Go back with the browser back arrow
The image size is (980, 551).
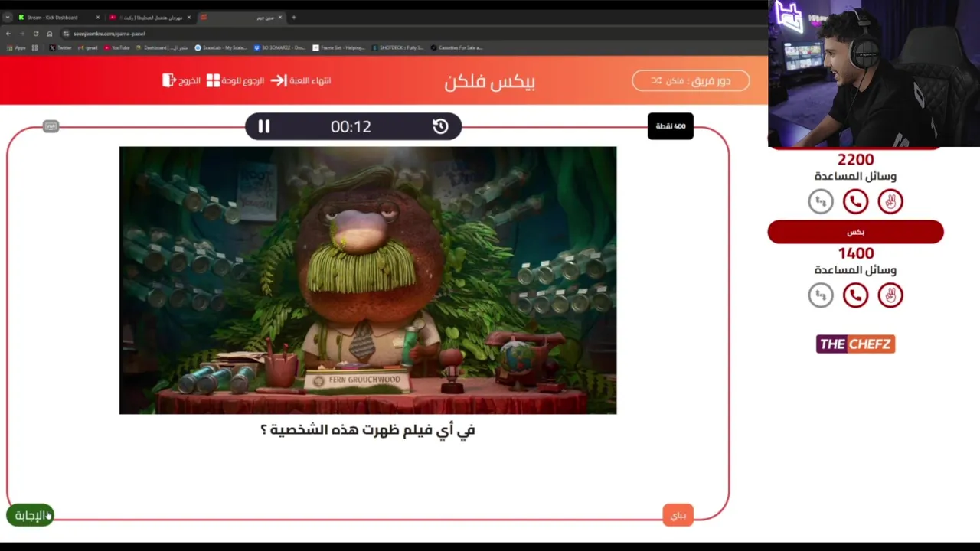tap(8, 34)
